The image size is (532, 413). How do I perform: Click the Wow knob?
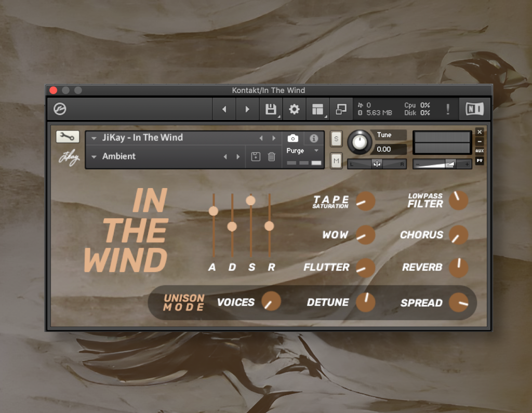pyautogui.click(x=365, y=234)
